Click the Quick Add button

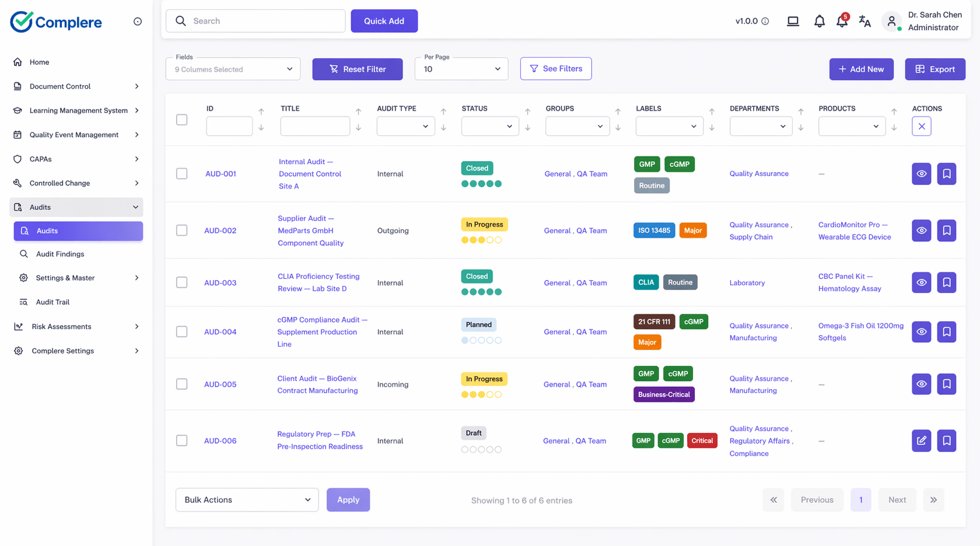(384, 21)
